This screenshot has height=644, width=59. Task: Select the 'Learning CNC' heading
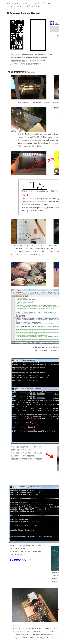point(18,72)
